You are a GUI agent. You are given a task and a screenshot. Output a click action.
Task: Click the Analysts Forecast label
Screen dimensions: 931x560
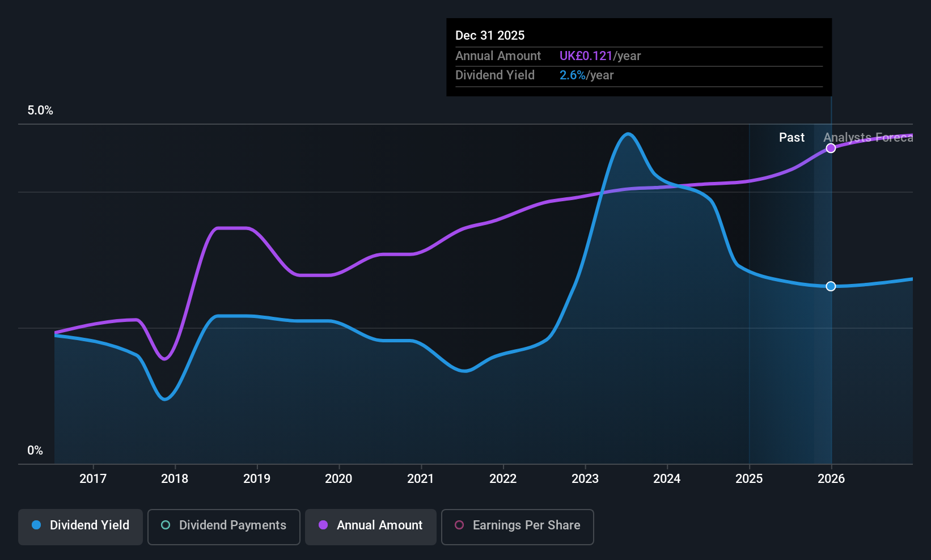[x=868, y=138]
